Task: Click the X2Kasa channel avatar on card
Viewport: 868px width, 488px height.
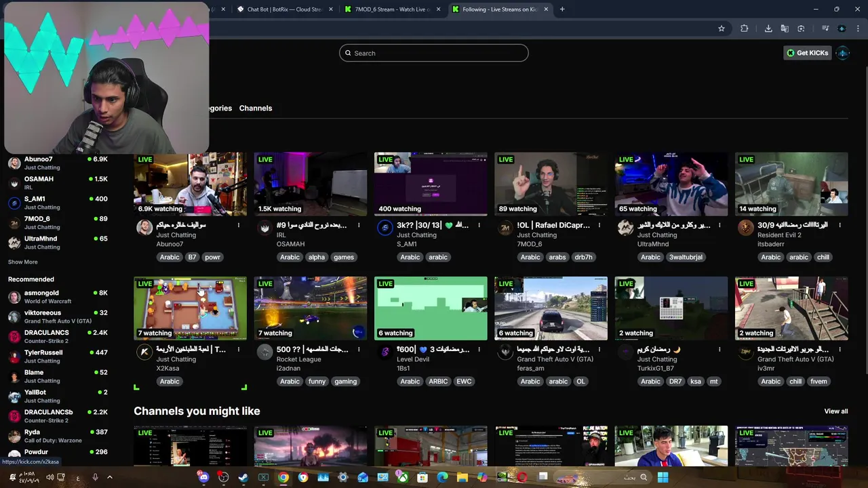Action: coord(144,352)
